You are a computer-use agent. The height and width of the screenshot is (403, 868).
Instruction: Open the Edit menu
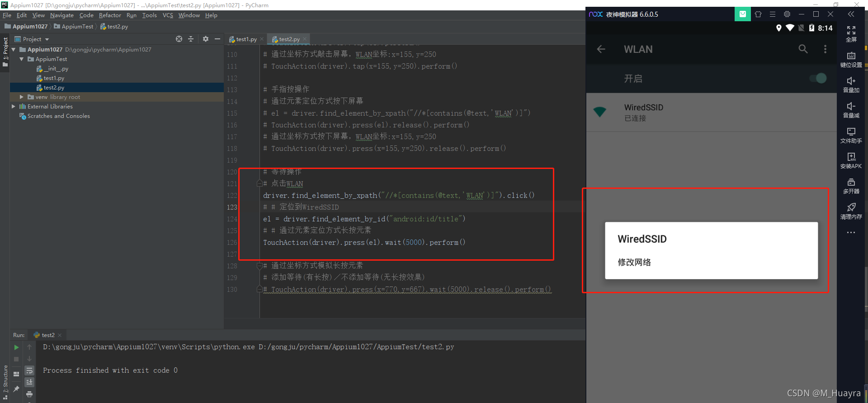(x=22, y=15)
